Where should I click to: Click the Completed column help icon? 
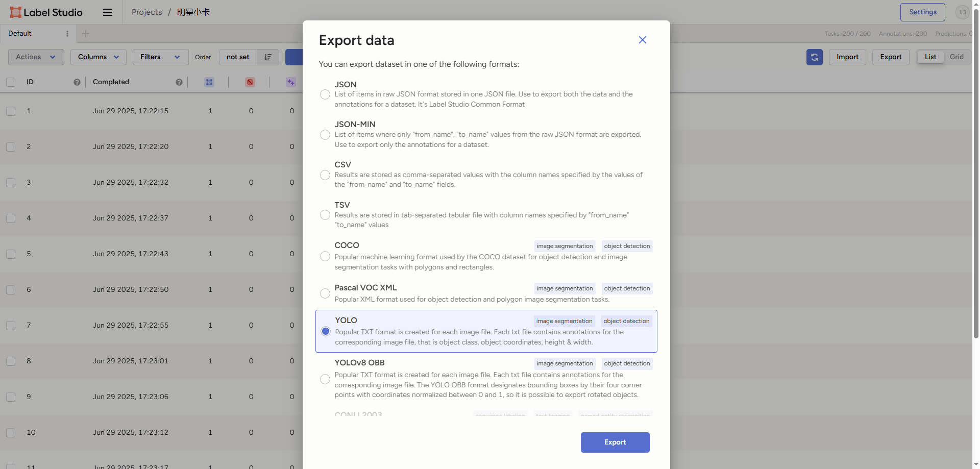(x=179, y=82)
